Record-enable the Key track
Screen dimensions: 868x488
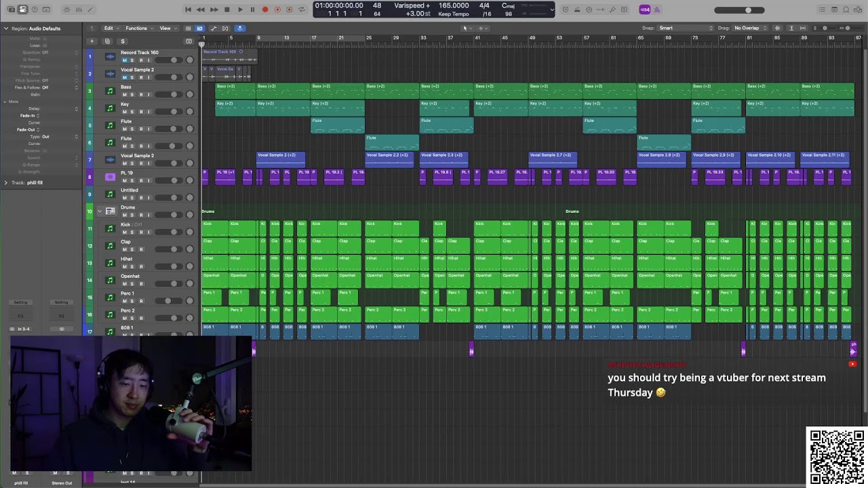[140, 112]
